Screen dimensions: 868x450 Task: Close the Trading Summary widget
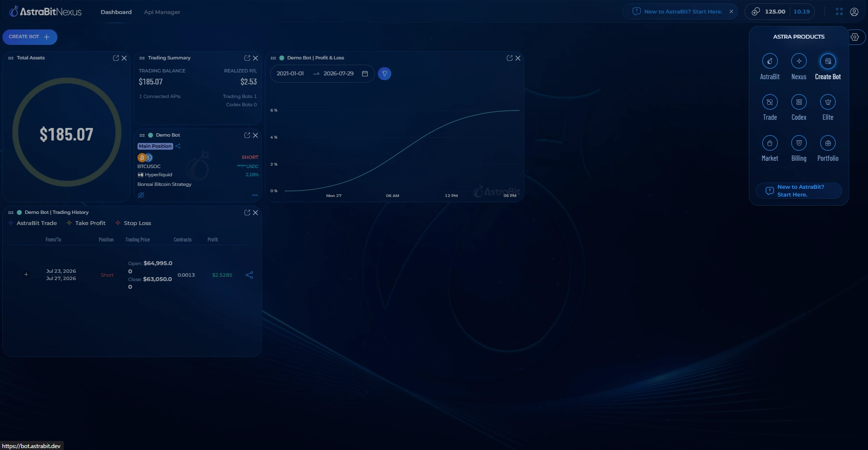[x=255, y=58]
